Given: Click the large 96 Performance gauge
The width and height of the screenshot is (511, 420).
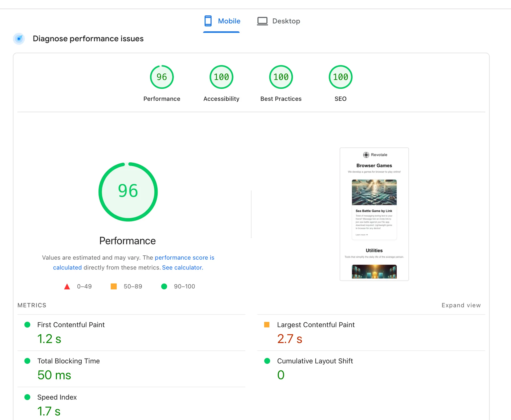Looking at the screenshot, I should tap(128, 192).
